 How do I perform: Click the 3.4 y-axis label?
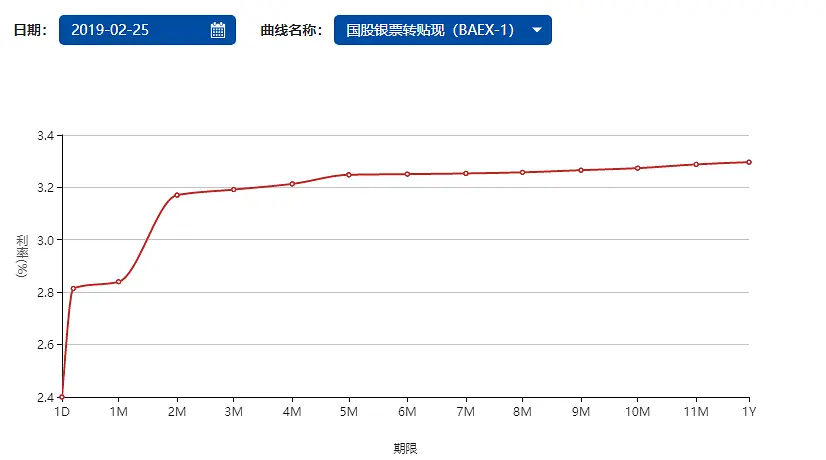click(45, 136)
